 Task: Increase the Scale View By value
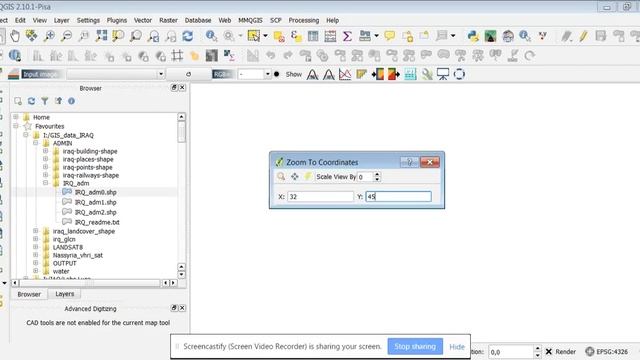[x=377, y=174]
